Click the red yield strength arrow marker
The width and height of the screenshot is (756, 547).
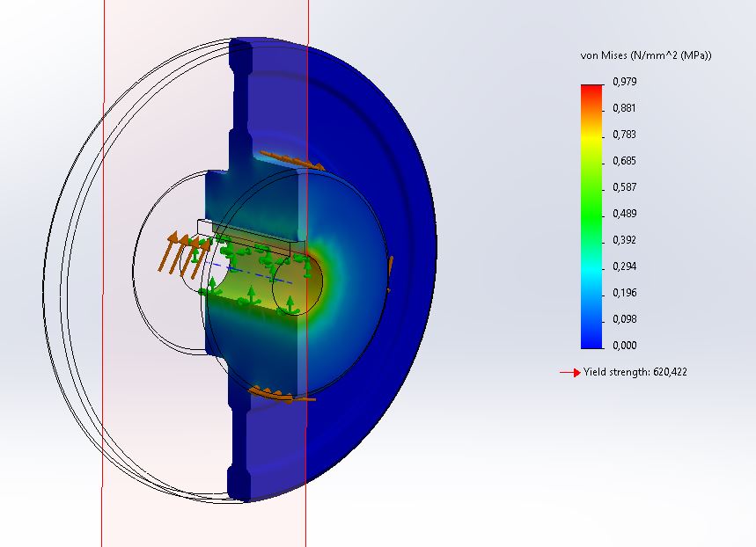point(570,373)
